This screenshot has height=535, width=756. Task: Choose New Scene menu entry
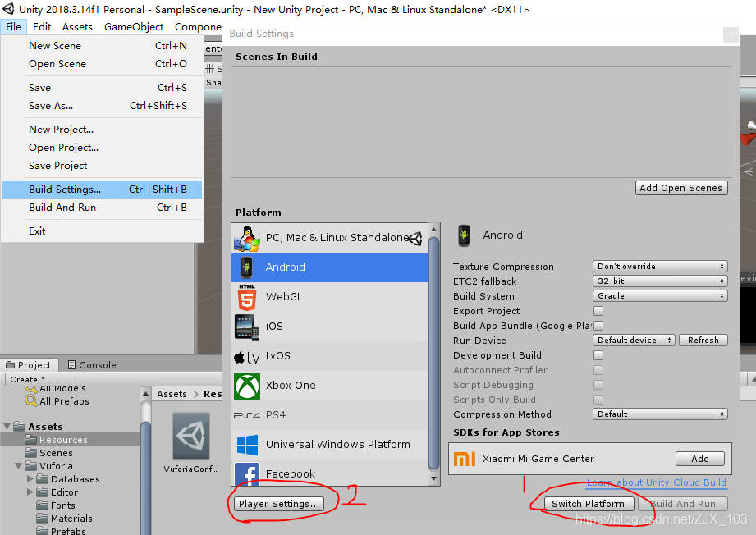click(x=103, y=46)
